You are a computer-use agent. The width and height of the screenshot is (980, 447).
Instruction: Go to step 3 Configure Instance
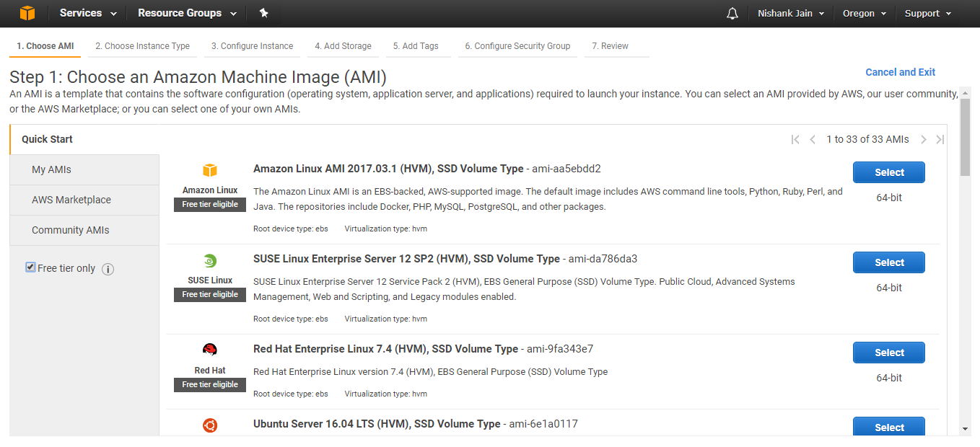click(253, 46)
